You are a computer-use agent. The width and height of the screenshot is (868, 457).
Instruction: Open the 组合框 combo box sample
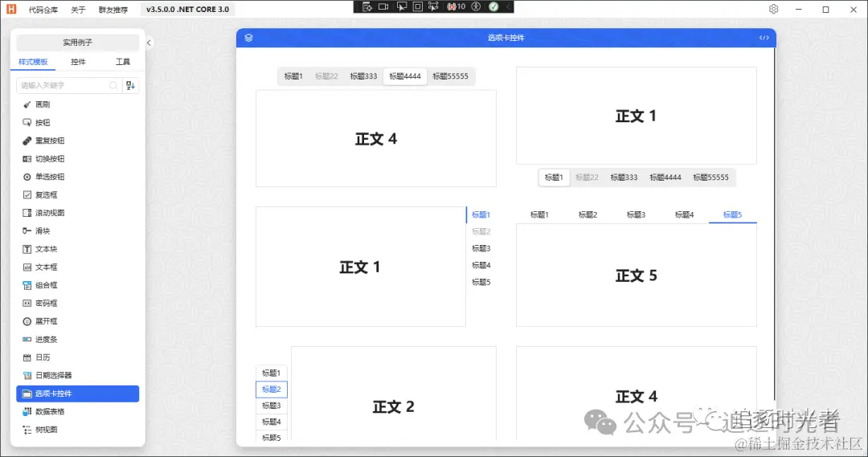click(77, 285)
